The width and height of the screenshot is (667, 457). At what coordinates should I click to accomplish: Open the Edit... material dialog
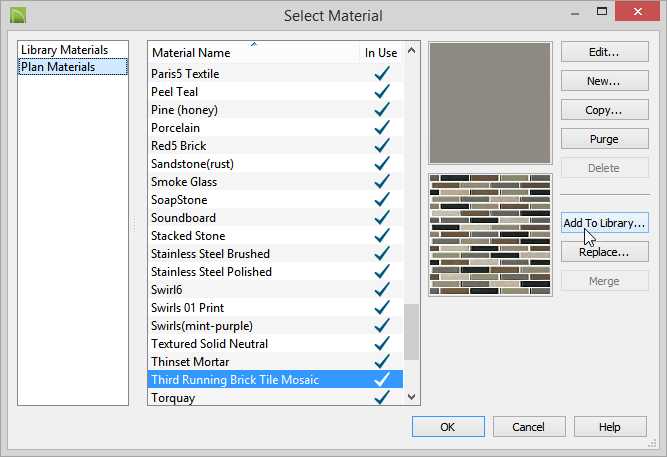(604, 52)
